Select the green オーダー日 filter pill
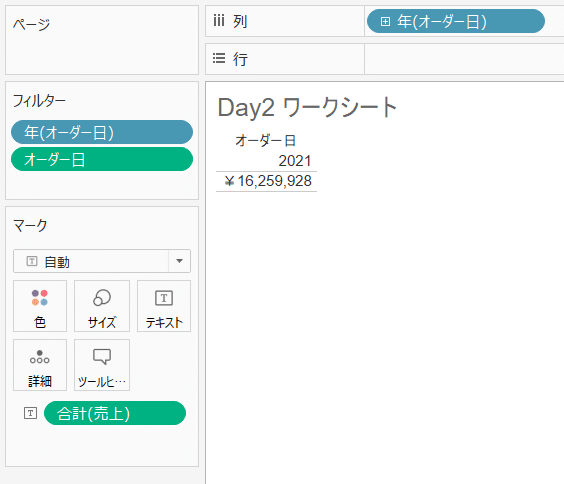Screen dimensions: 564x484 click(x=102, y=159)
